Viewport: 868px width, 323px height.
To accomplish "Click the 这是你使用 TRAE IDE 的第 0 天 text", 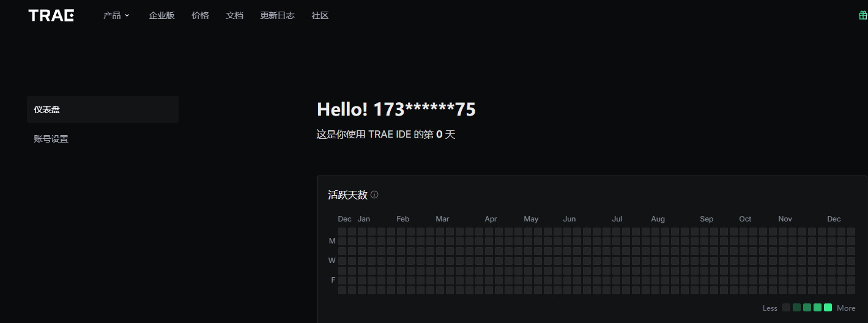I will (386, 135).
